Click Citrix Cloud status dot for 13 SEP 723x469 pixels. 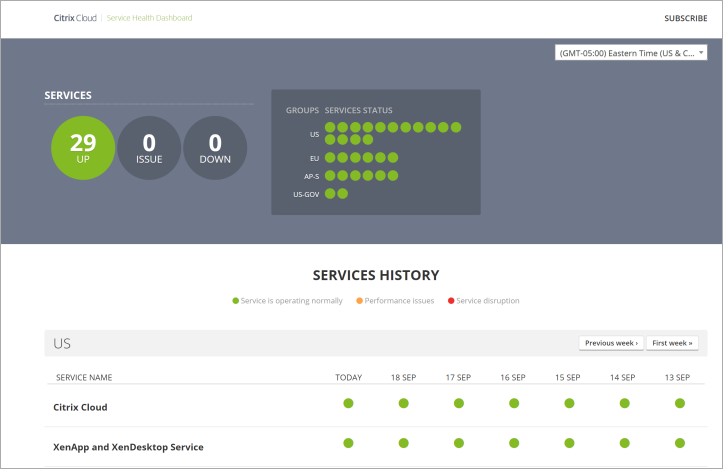coord(680,404)
